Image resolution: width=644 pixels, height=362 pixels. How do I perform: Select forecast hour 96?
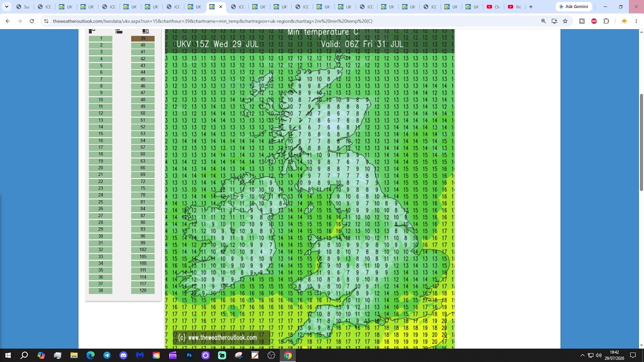click(143, 236)
